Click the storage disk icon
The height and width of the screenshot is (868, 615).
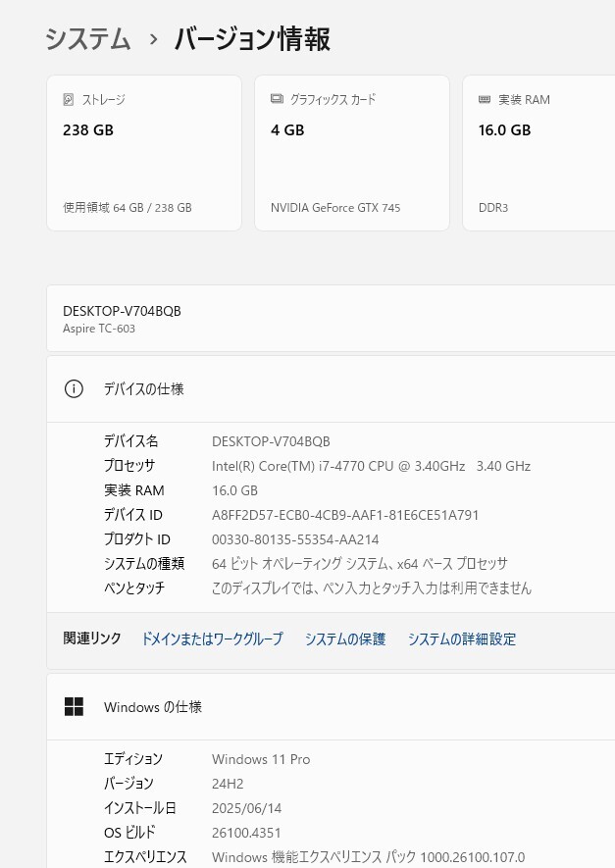pyautogui.click(x=68, y=100)
